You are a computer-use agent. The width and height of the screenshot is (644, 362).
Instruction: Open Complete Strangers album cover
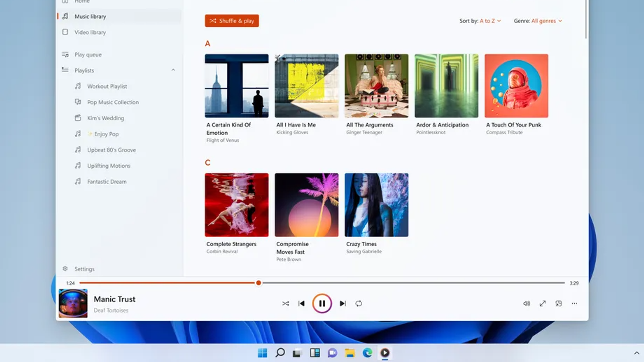237,205
